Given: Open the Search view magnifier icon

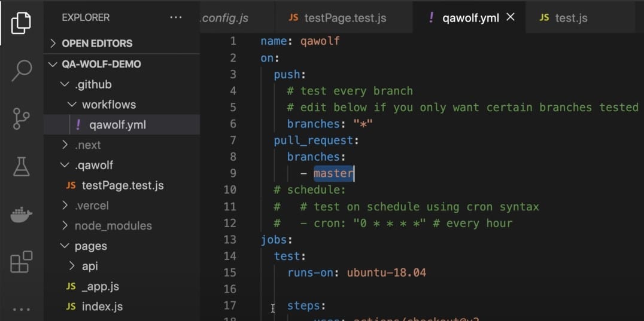Looking at the screenshot, I should click(x=22, y=71).
